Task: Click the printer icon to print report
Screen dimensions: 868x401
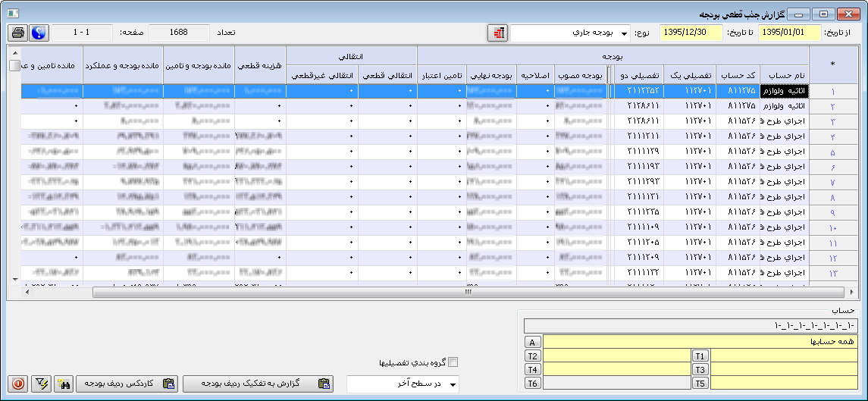Action: pos(17,33)
